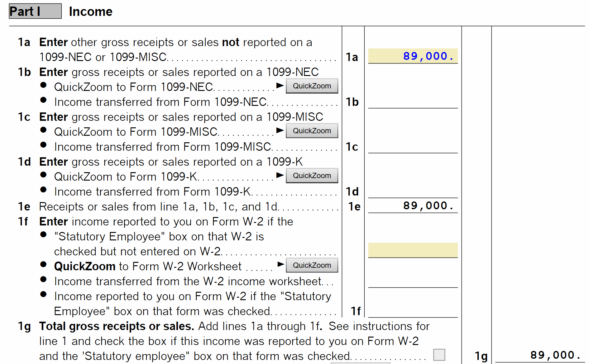Select the W-2 income worksheet transferred field
589x364 pixels.
click(x=413, y=281)
